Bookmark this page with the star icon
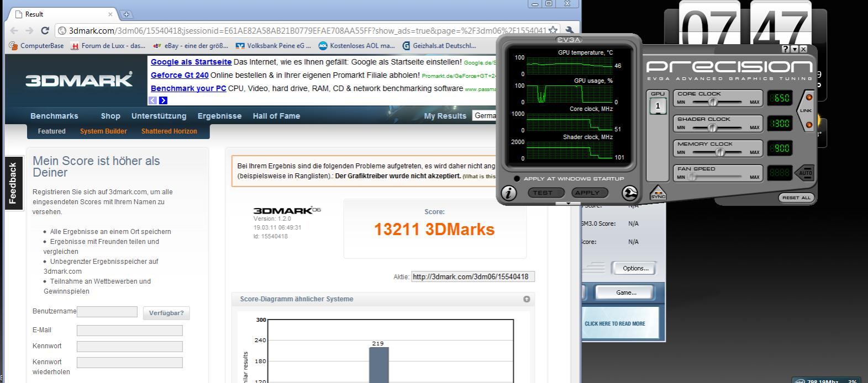This screenshot has height=383, width=868. 553,30
